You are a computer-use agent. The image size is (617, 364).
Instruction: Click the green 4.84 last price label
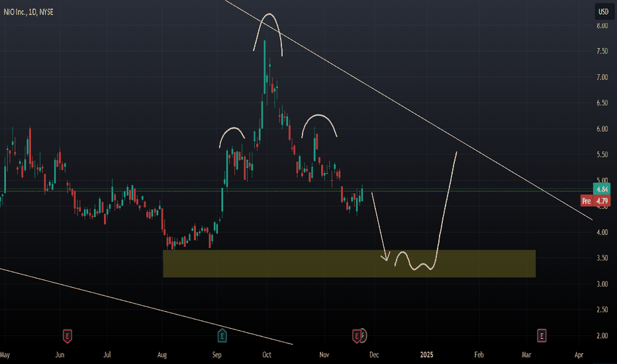[x=602, y=189]
